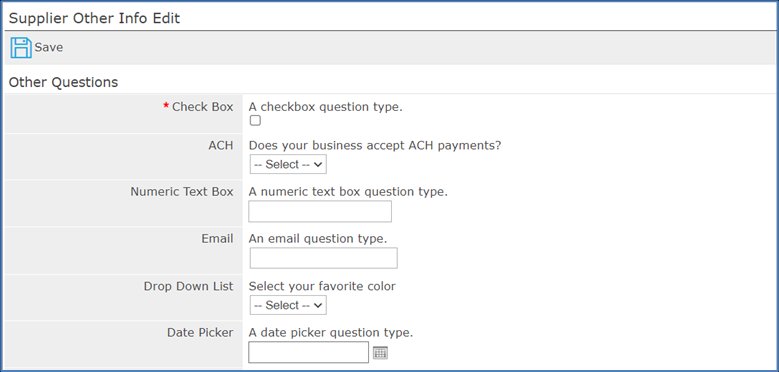Click the 'Check Box' field label

pyautogui.click(x=203, y=107)
